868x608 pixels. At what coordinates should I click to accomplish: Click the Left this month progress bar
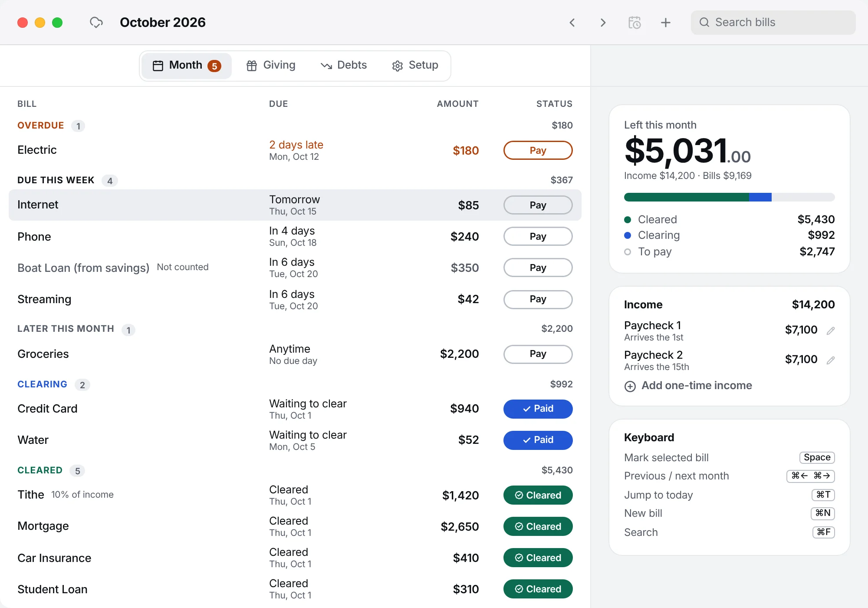[729, 197]
